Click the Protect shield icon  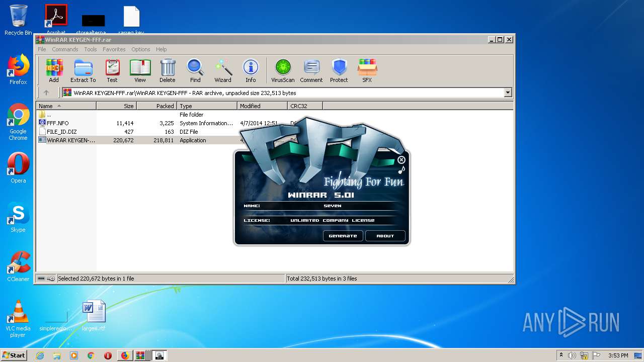pos(339,70)
